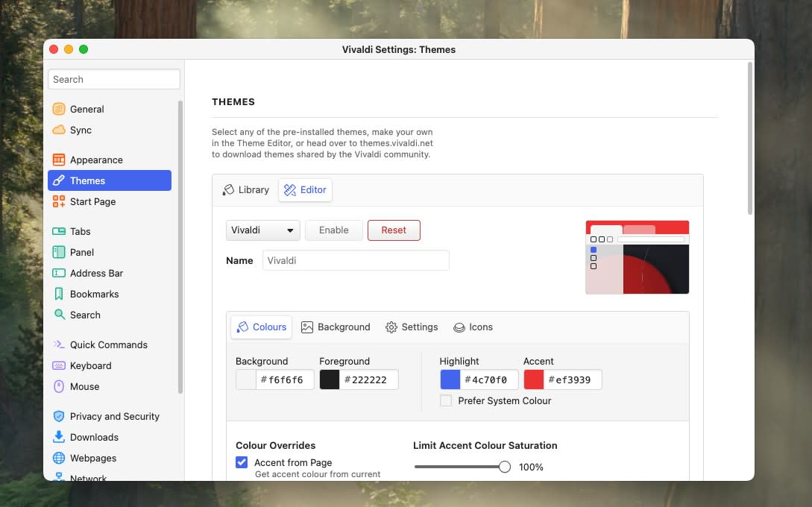Viewport: 812px width, 507px height.
Task: Click the Address Bar icon
Action: point(59,273)
